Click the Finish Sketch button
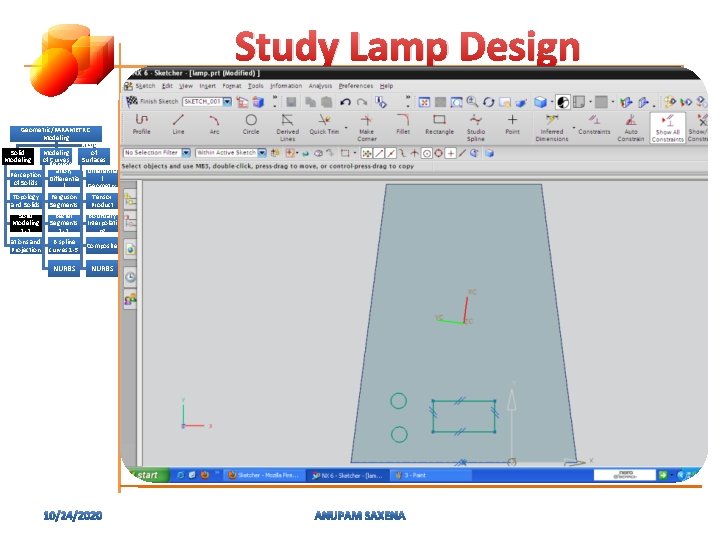This screenshot has width=720, height=540. (152, 101)
